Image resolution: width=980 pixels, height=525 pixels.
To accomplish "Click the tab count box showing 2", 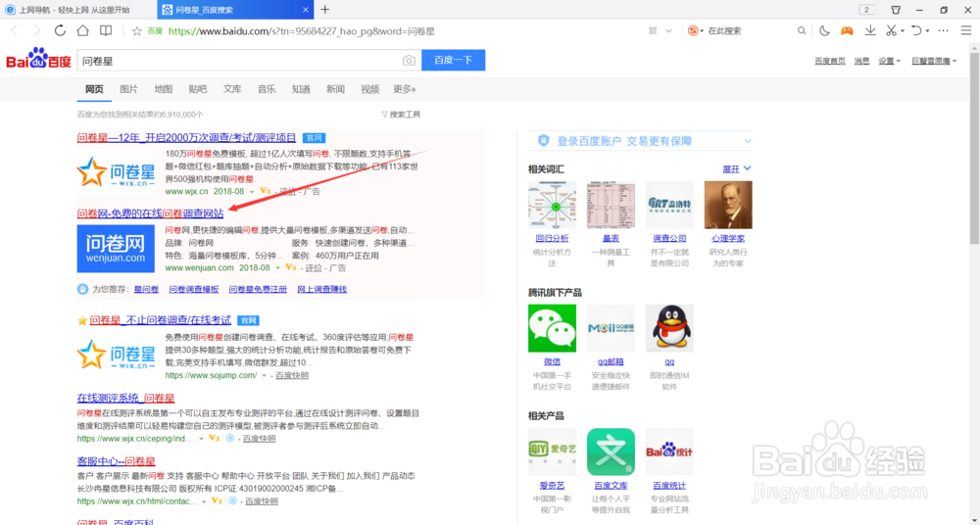I will [866, 10].
